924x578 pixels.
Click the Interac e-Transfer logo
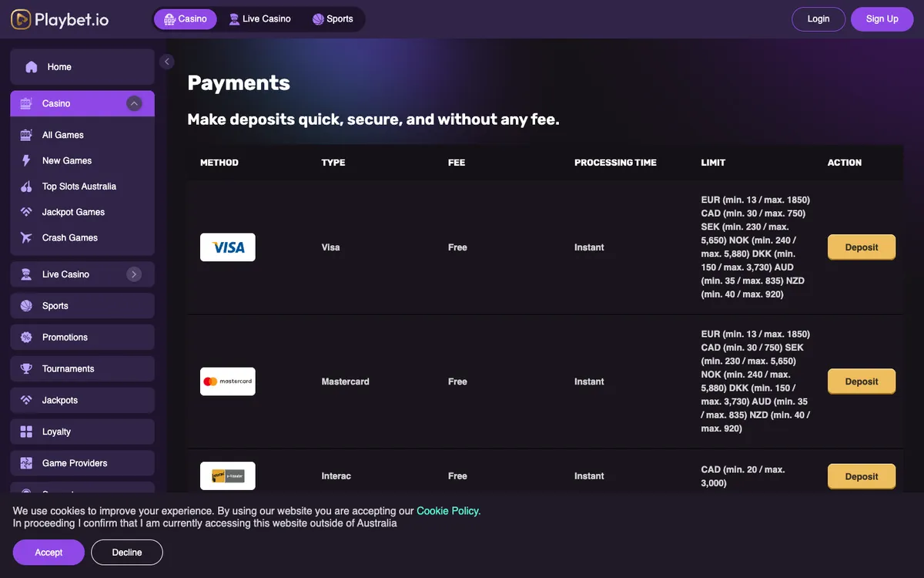[x=228, y=476]
